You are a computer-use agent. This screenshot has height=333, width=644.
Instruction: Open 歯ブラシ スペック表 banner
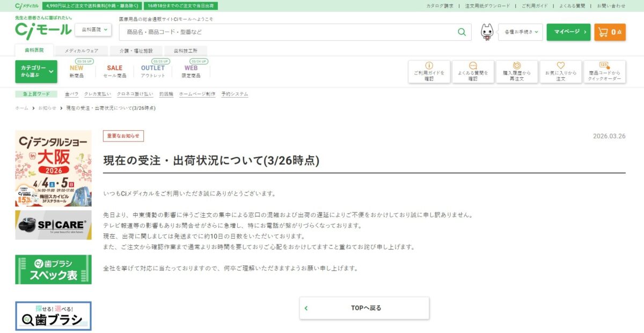click(53, 269)
